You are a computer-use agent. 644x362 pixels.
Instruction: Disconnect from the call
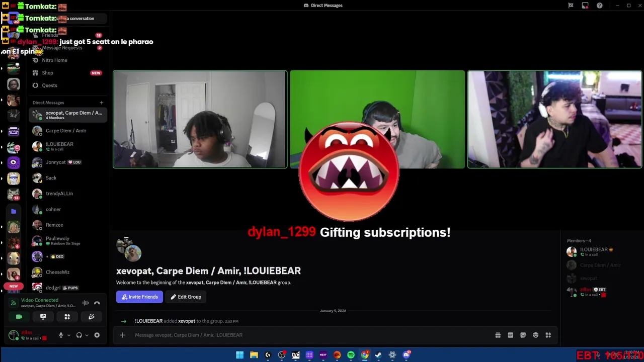pos(97,303)
